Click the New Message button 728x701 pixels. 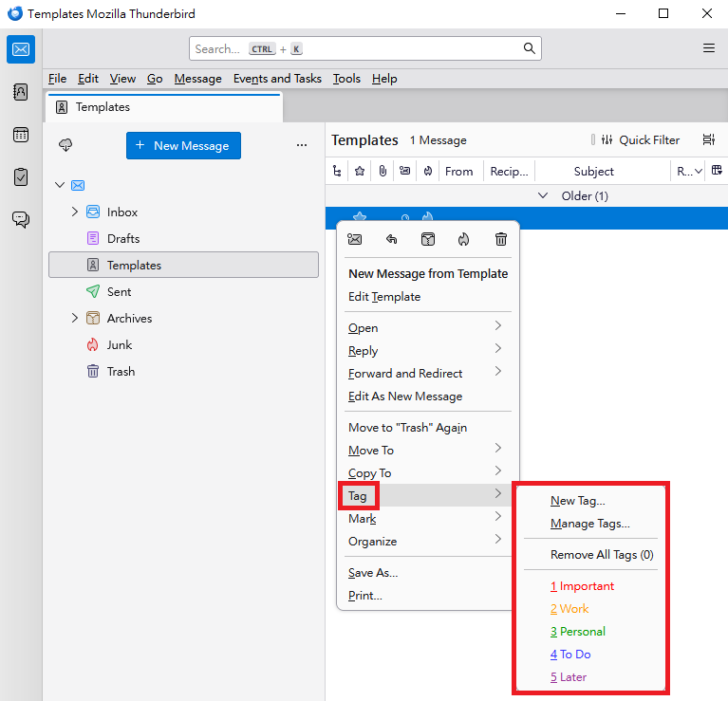(183, 145)
